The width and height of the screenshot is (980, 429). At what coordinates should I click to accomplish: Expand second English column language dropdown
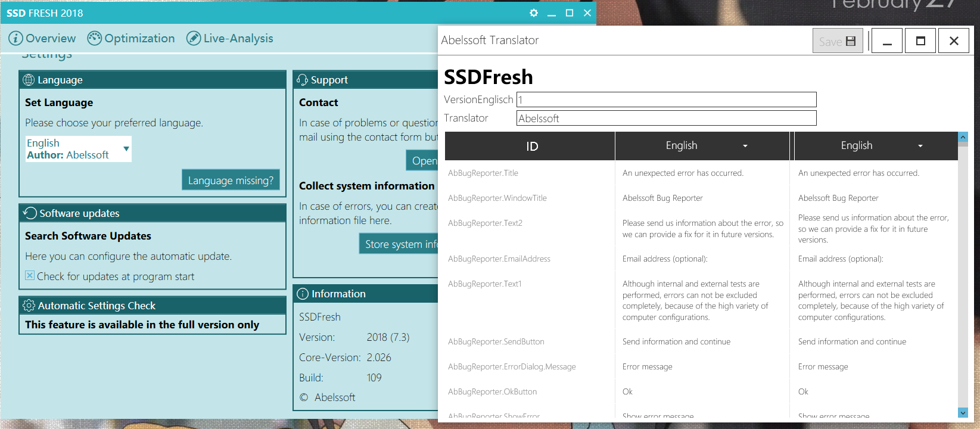click(x=920, y=146)
